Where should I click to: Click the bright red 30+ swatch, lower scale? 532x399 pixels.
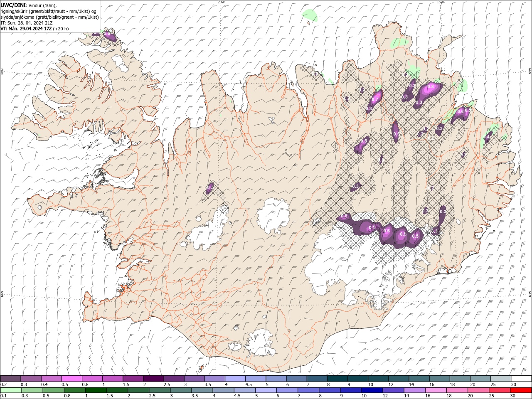point(520,390)
